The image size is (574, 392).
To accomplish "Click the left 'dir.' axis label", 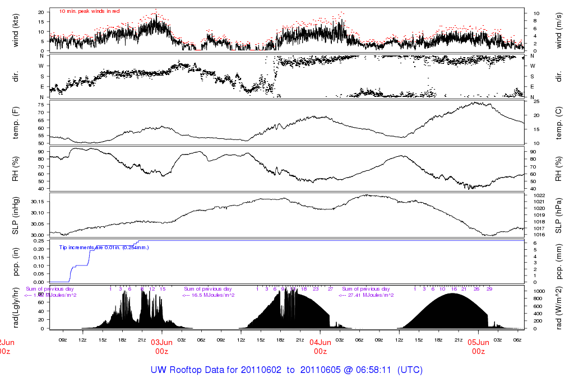I will (x=15, y=77).
